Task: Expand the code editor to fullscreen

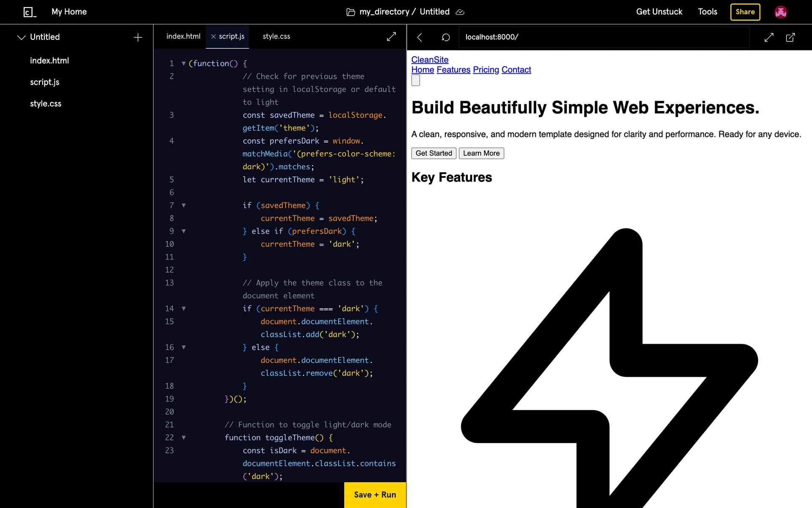Action: click(x=391, y=37)
